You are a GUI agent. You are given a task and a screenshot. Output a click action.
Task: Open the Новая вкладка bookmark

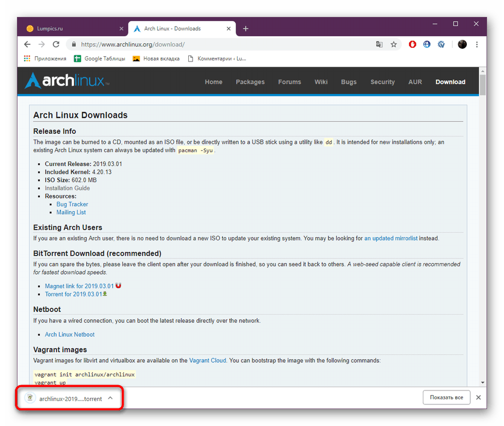point(156,58)
